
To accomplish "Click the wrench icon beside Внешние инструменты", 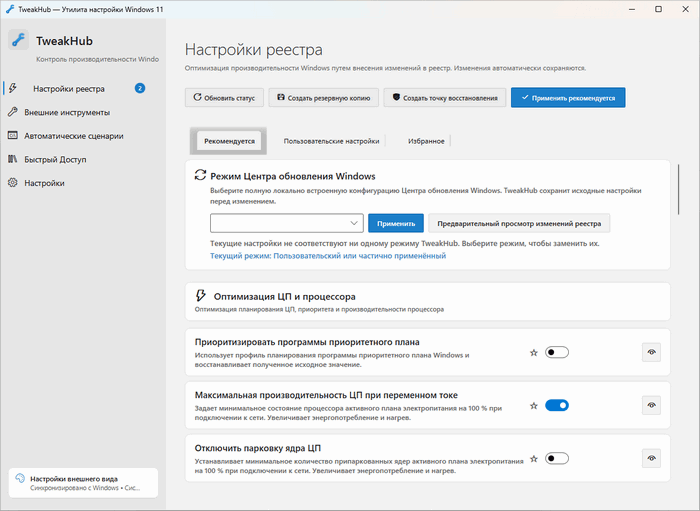I will tap(12, 112).
